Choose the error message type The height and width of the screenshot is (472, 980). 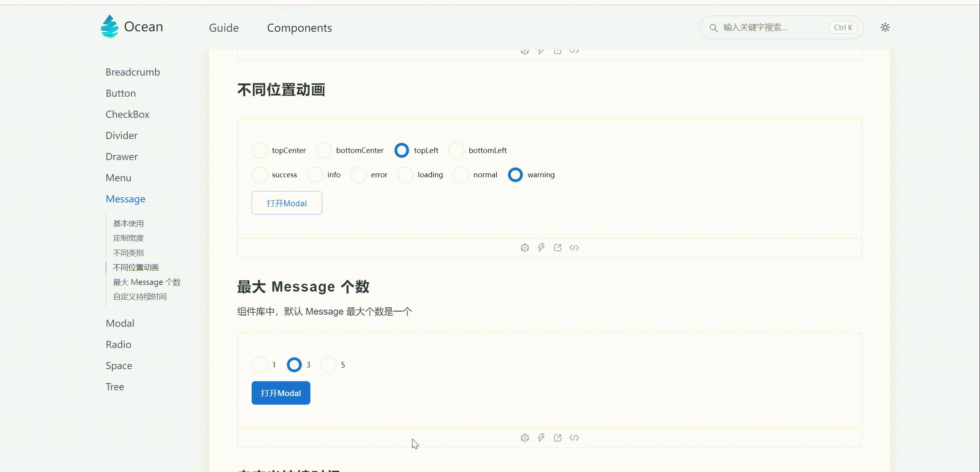(x=359, y=175)
